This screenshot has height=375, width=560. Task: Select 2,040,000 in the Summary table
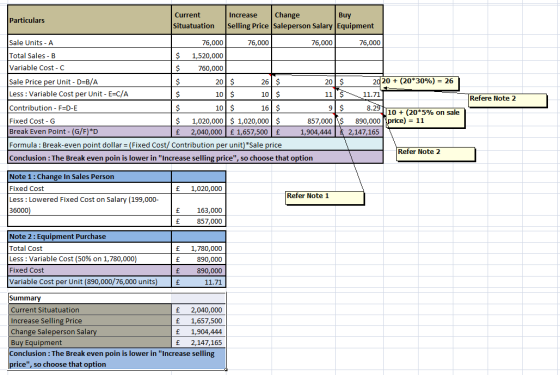(199, 310)
